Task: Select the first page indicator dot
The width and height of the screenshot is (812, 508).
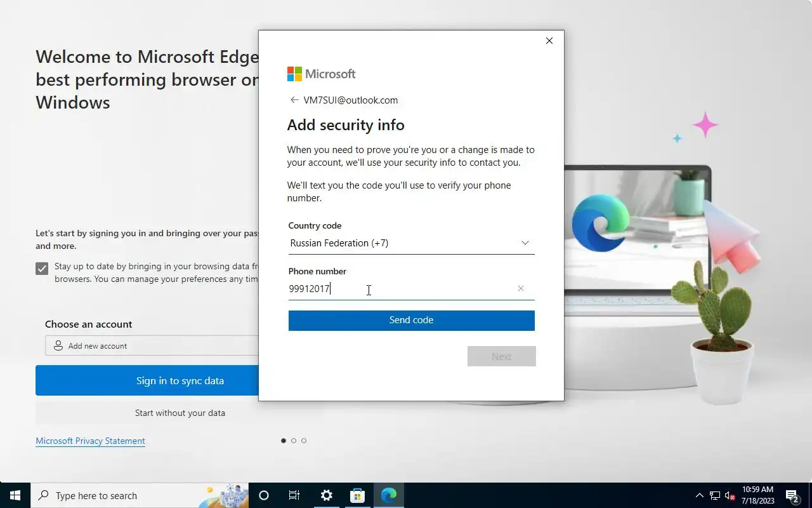Action: (284, 441)
